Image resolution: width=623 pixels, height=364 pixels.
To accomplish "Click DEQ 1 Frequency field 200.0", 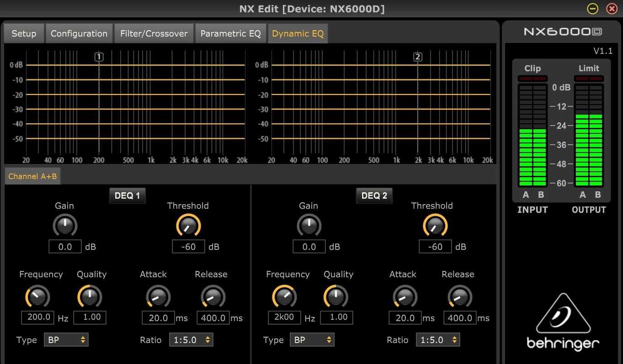I will click(x=38, y=317).
